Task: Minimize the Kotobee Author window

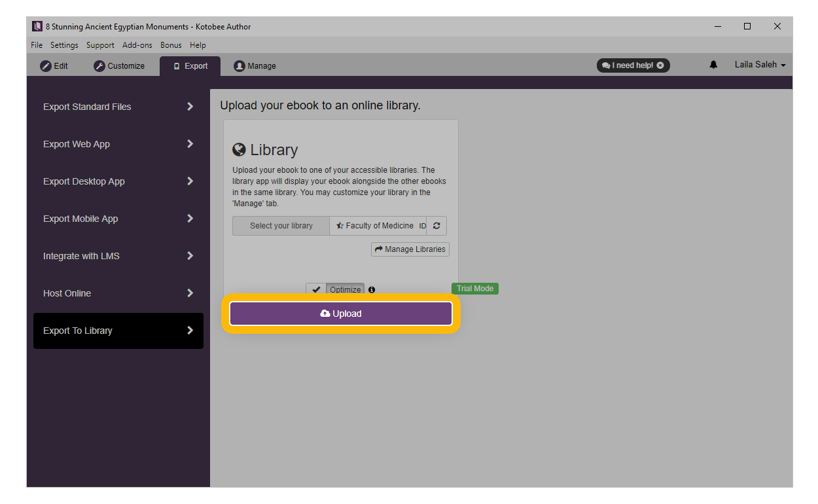Action: [x=718, y=27]
